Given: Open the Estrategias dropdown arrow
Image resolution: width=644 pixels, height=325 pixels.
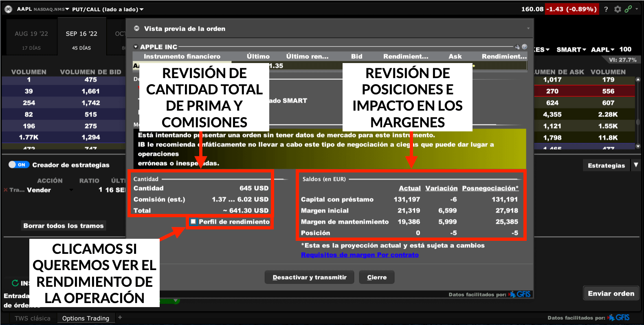Looking at the screenshot, I should click(x=636, y=165).
